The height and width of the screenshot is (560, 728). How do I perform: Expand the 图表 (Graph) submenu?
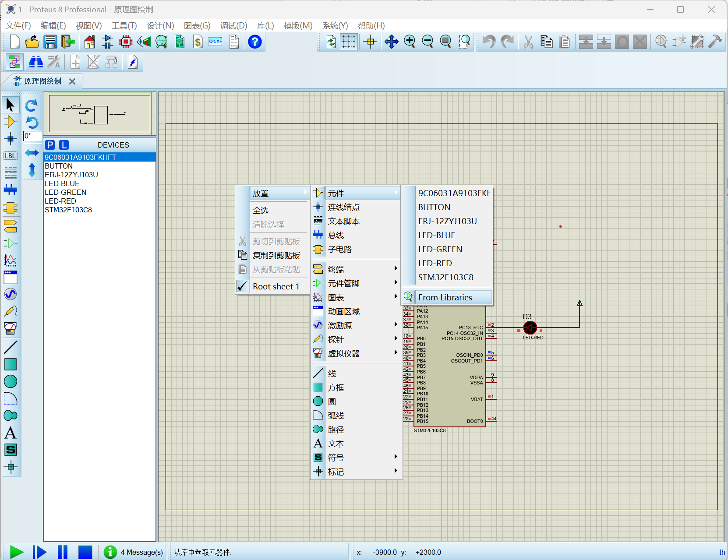(356, 297)
